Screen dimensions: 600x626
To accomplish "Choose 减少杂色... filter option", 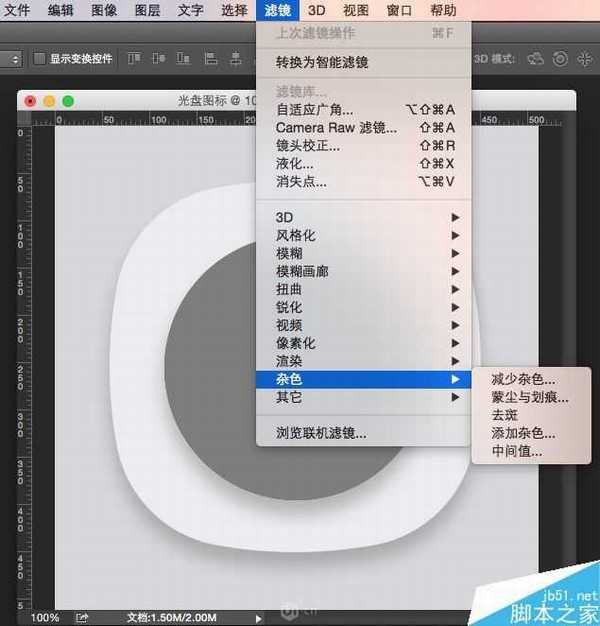I will (x=523, y=380).
